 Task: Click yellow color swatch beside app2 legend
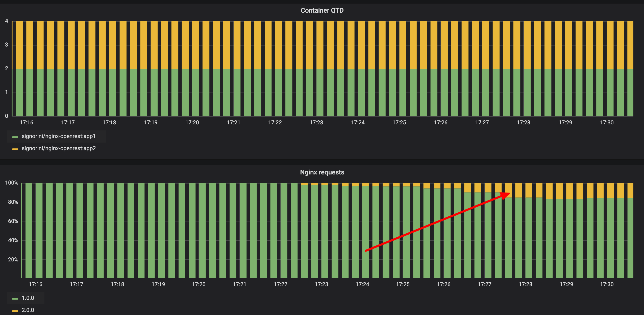pyautogui.click(x=15, y=149)
